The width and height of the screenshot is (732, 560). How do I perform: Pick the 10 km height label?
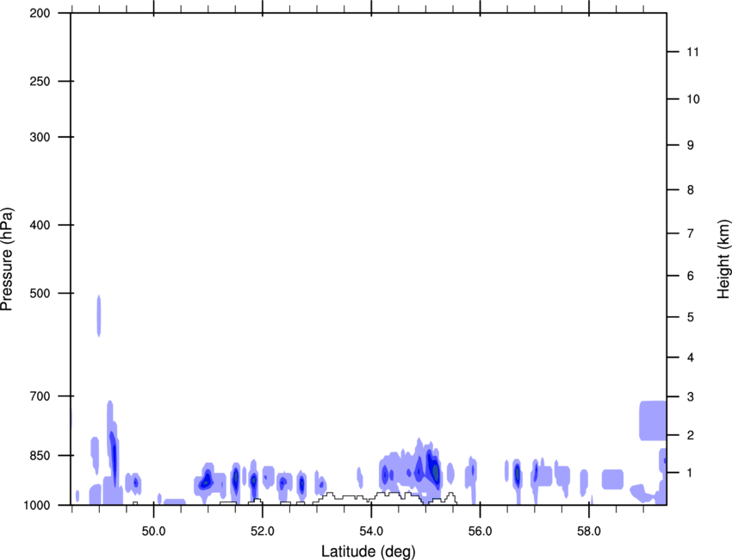pyautogui.click(x=692, y=99)
